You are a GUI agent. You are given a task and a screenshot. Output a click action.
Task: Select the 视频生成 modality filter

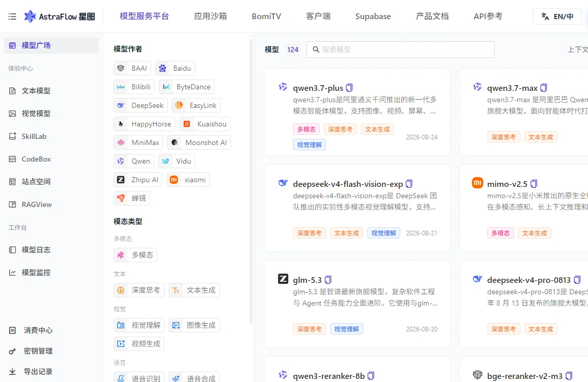(x=139, y=344)
